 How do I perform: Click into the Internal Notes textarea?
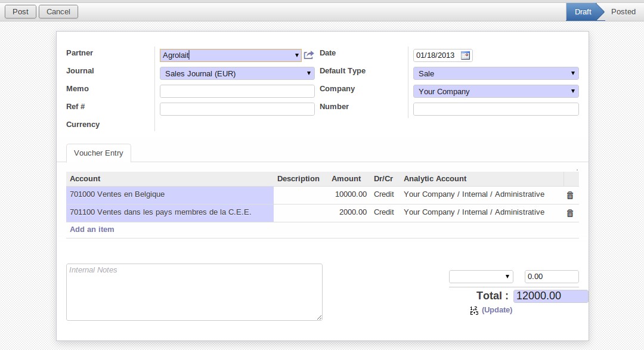coord(194,292)
